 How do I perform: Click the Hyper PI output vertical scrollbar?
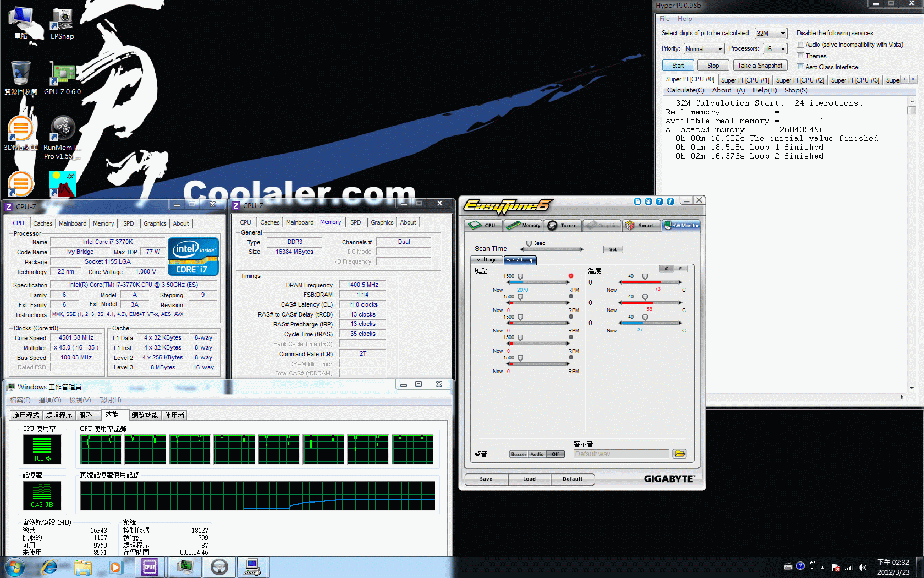(911, 244)
